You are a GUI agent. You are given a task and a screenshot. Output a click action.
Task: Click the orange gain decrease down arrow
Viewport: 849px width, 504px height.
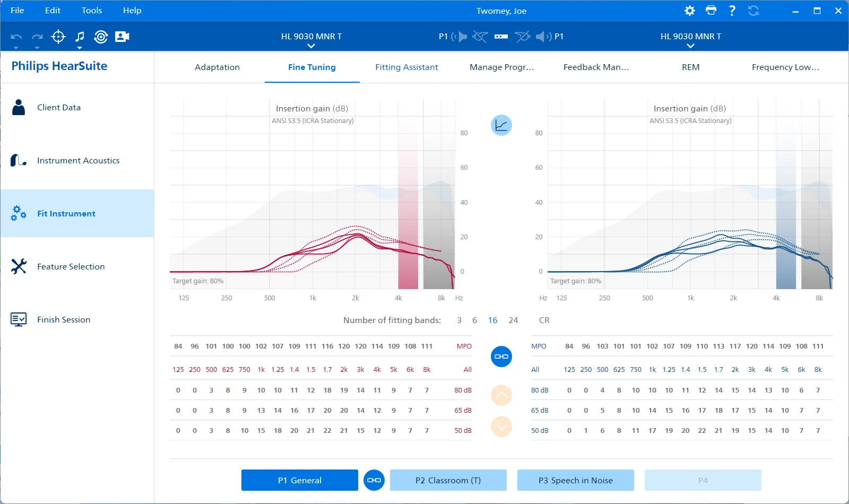pos(501,427)
